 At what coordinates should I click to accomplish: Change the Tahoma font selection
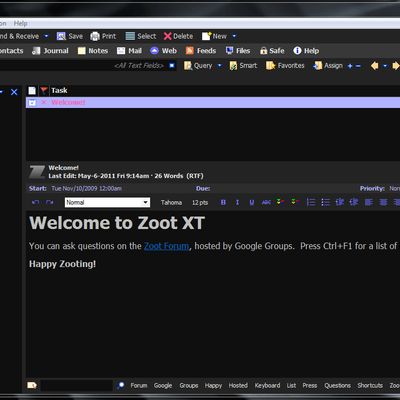[x=171, y=202]
